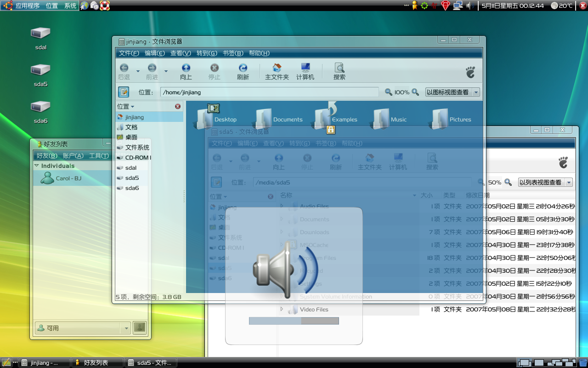588x368 pixels.
Task: Click the clock date in top panel
Action: tap(513, 6)
